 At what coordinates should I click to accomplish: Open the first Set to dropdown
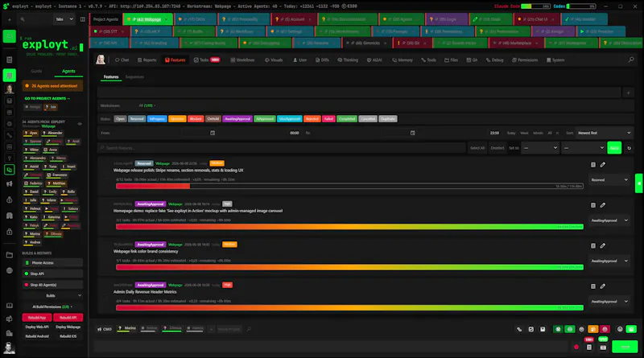tap(539, 148)
